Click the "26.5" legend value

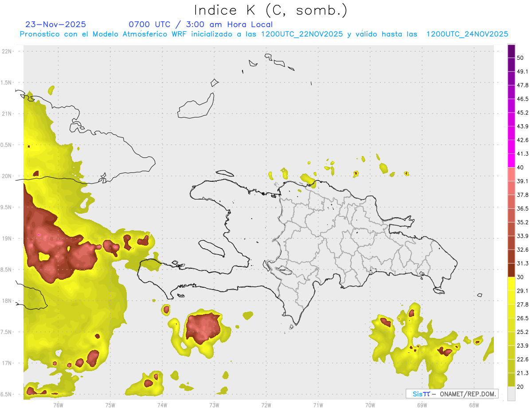click(x=523, y=318)
